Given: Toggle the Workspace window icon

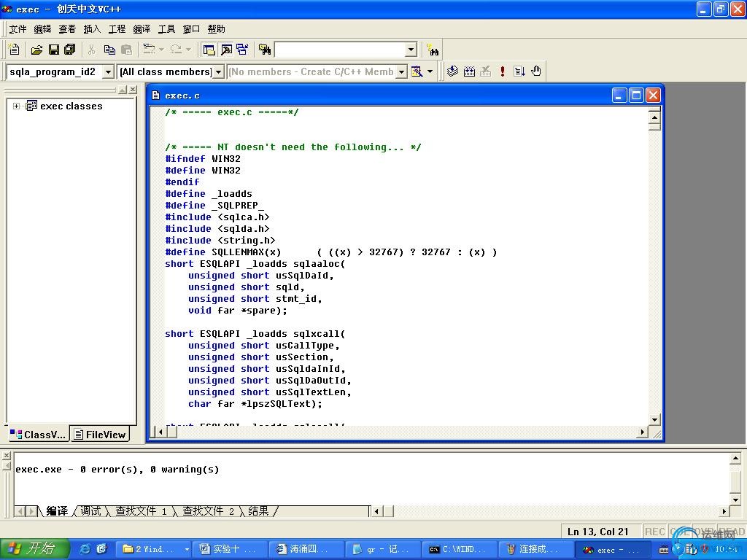Looking at the screenshot, I should point(209,49).
